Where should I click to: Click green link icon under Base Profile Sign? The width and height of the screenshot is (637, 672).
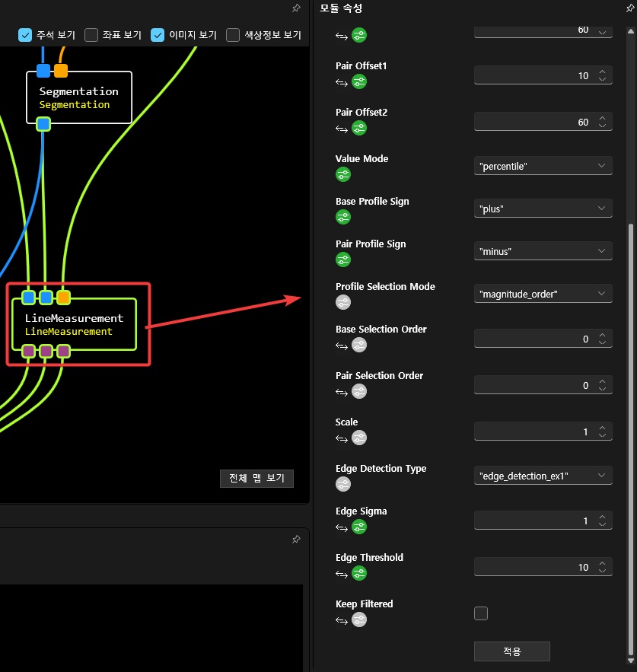pos(343,218)
